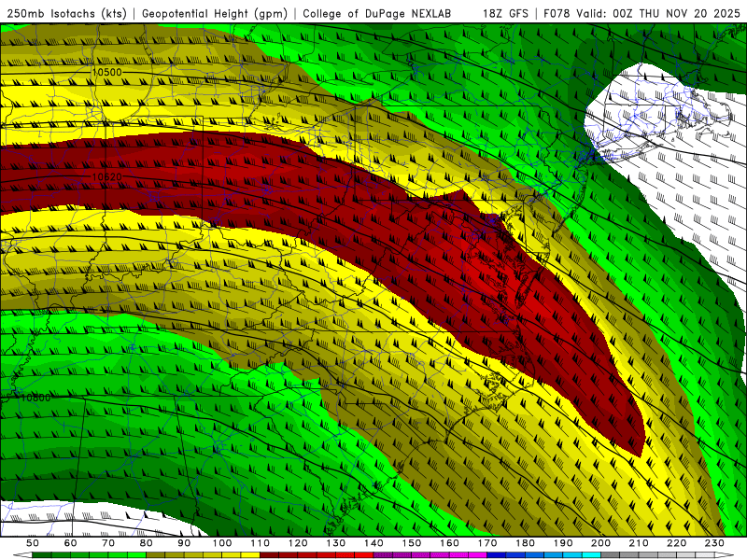Pick the bright magenta swatch ending at 170

(x=478, y=554)
